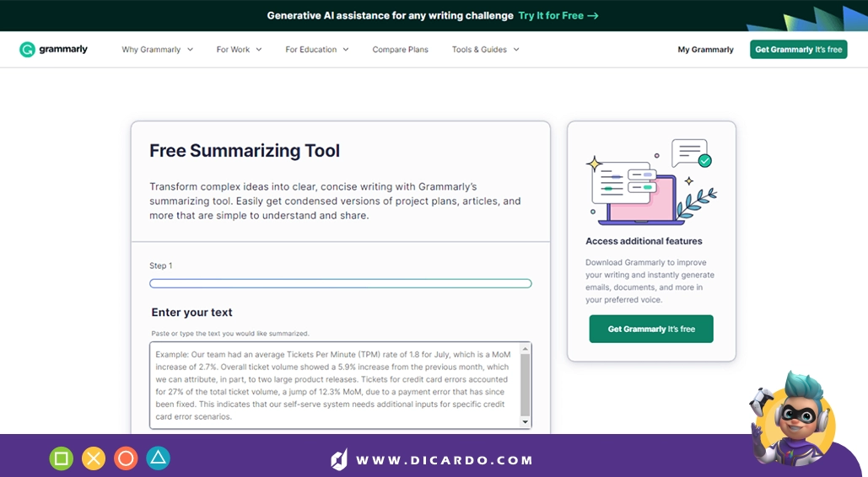The width and height of the screenshot is (868, 477).
Task: Expand the For Education chevron
Action: [346, 49]
